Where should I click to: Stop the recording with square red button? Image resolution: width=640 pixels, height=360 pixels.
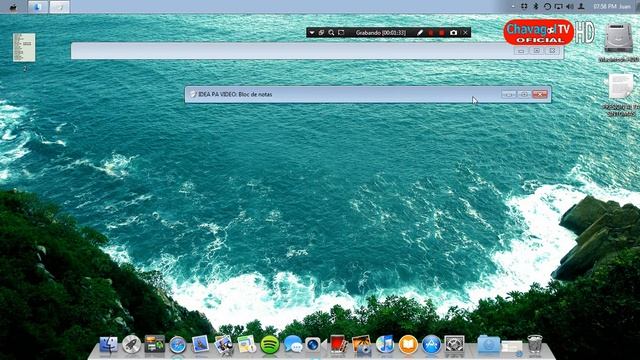click(x=442, y=33)
